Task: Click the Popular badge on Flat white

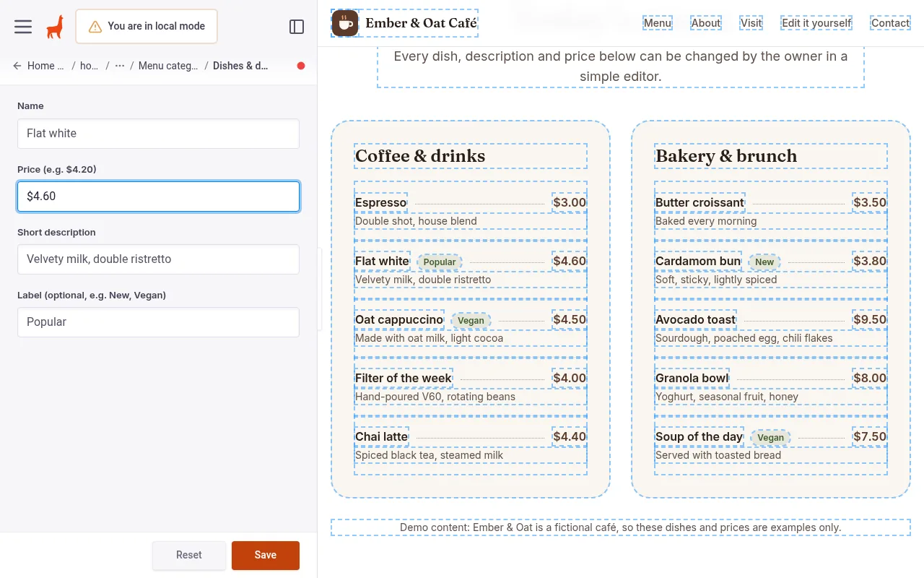Action: [440, 262]
